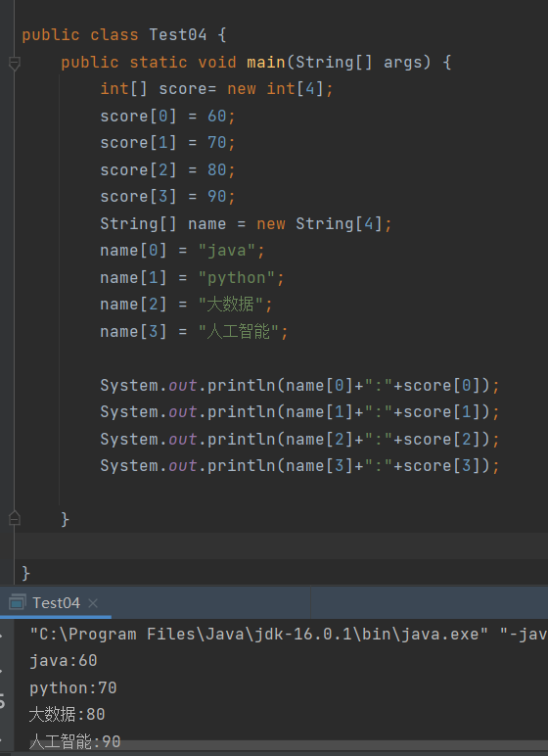Place cursor on 'public class Test04 {' line
This screenshot has height=756, width=548.
pyautogui.click(x=124, y=35)
